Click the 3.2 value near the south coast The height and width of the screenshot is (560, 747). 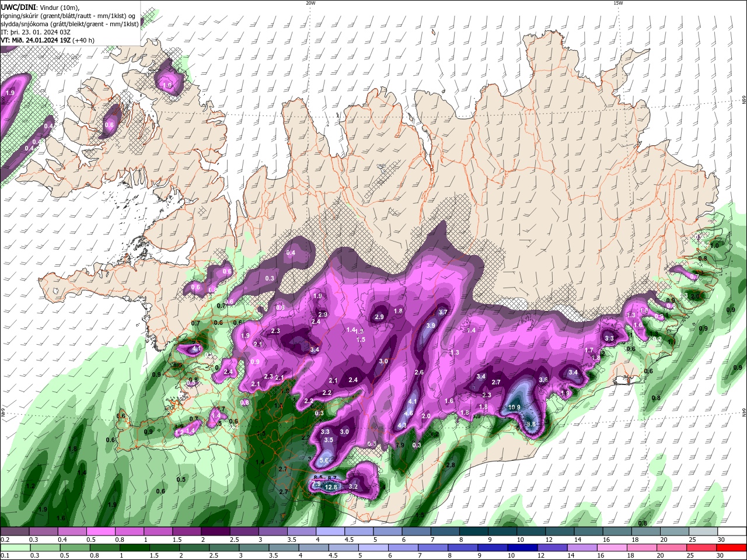(x=352, y=486)
